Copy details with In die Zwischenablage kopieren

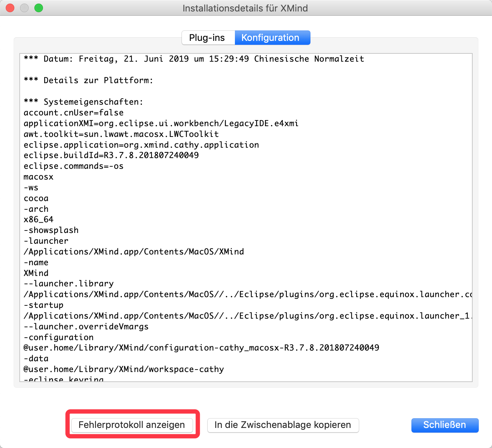pos(283,425)
